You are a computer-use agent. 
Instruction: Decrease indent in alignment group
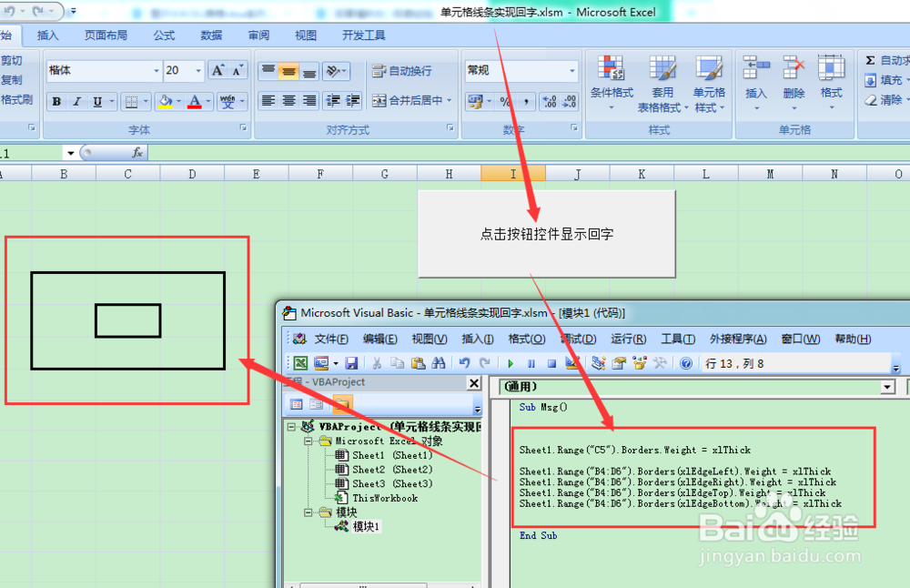(x=332, y=100)
